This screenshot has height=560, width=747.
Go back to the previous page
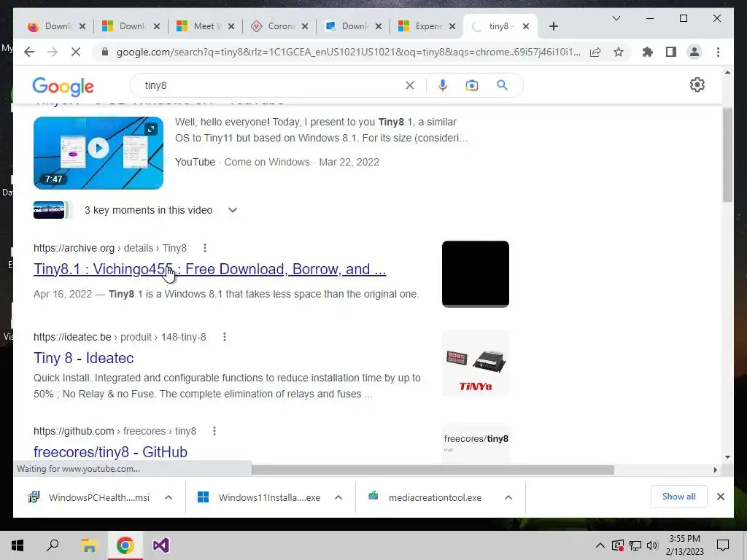coord(29,52)
